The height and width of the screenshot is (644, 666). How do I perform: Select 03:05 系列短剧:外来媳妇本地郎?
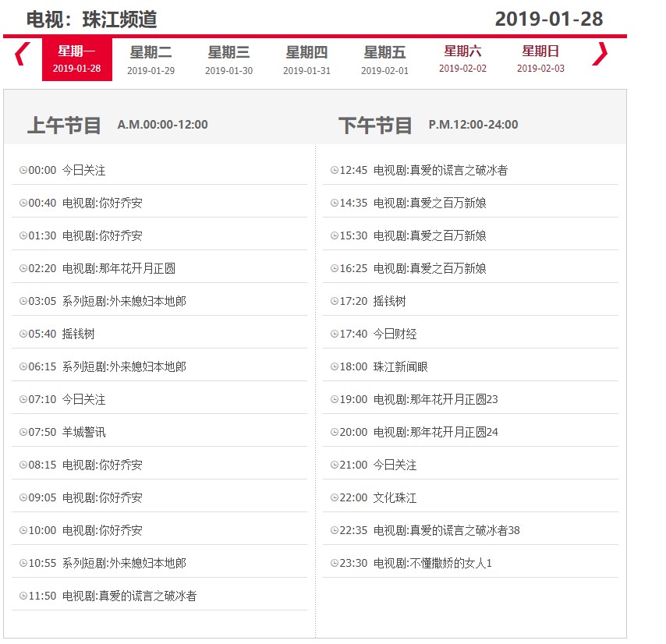coord(159,301)
